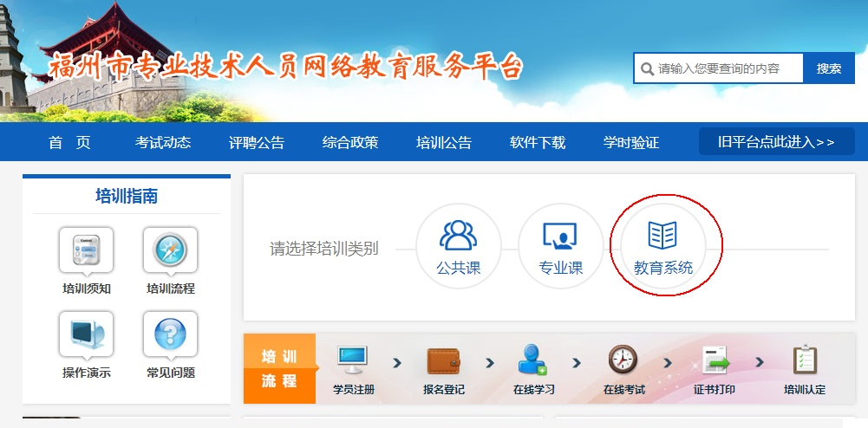Click the 培训流程 label under compass
The image size is (868, 428).
pyautogui.click(x=171, y=289)
